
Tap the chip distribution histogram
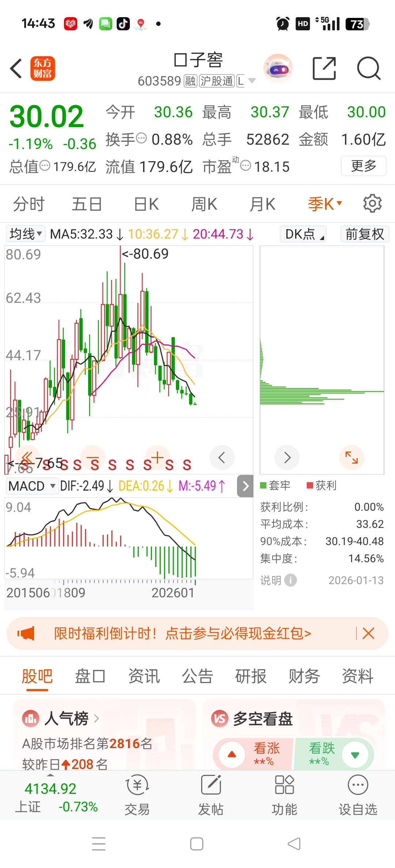322,360
